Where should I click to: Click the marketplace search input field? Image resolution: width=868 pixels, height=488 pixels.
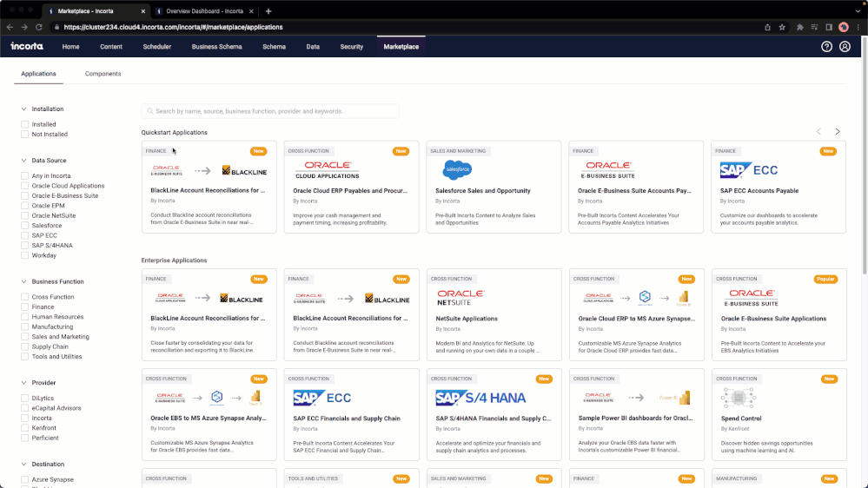(270, 111)
